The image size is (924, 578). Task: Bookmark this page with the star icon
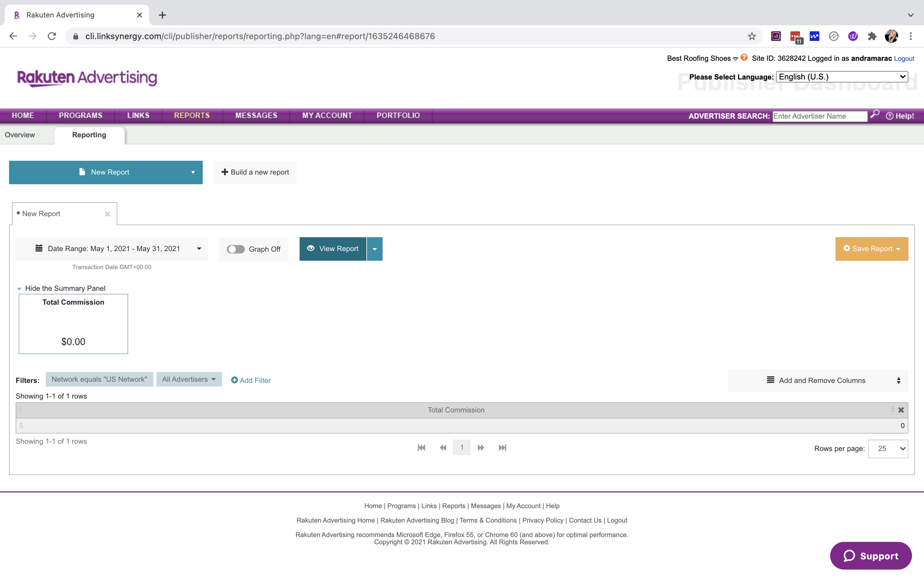click(x=752, y=36)
